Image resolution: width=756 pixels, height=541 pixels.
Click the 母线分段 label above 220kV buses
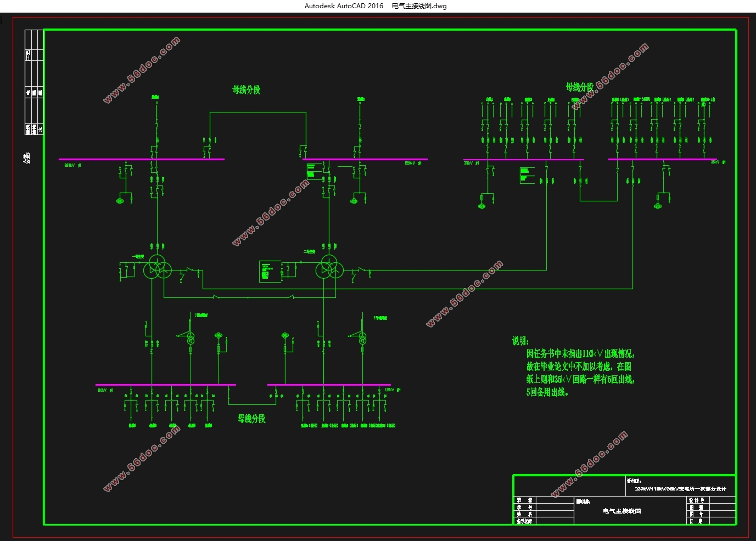pos(246,90)
